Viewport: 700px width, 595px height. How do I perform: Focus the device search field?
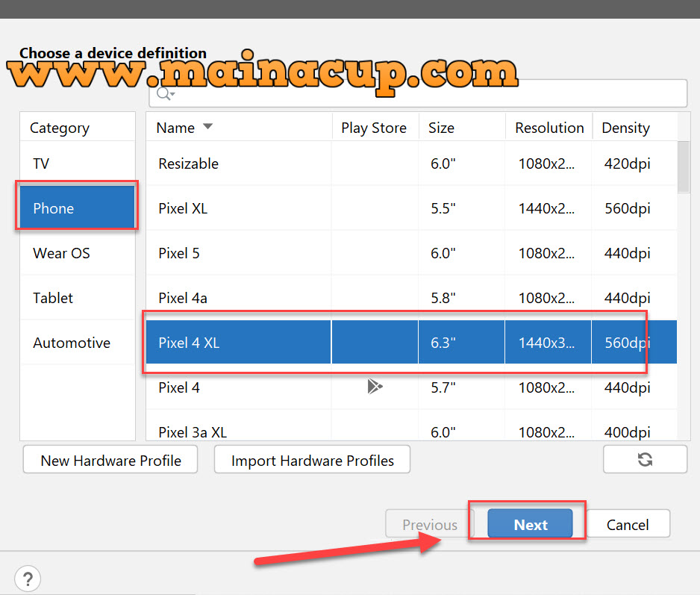(418, 93)
